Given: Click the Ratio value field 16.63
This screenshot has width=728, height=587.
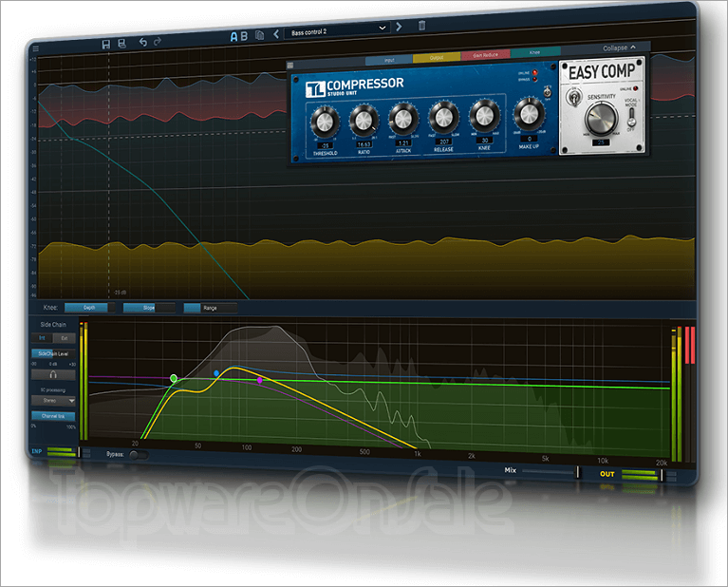Looking at the screenshot, I should 364,144.
